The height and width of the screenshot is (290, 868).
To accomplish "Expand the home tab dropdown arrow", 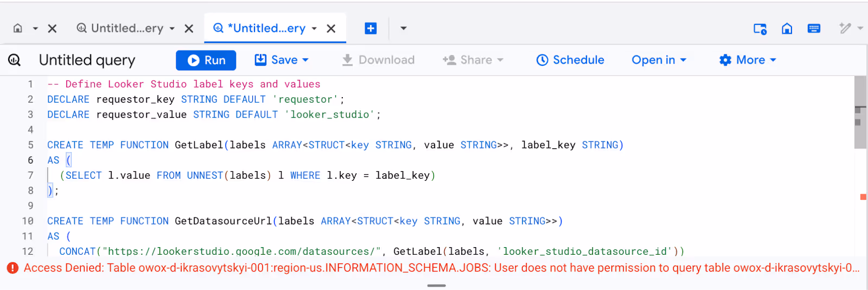I will pos(35,28).
